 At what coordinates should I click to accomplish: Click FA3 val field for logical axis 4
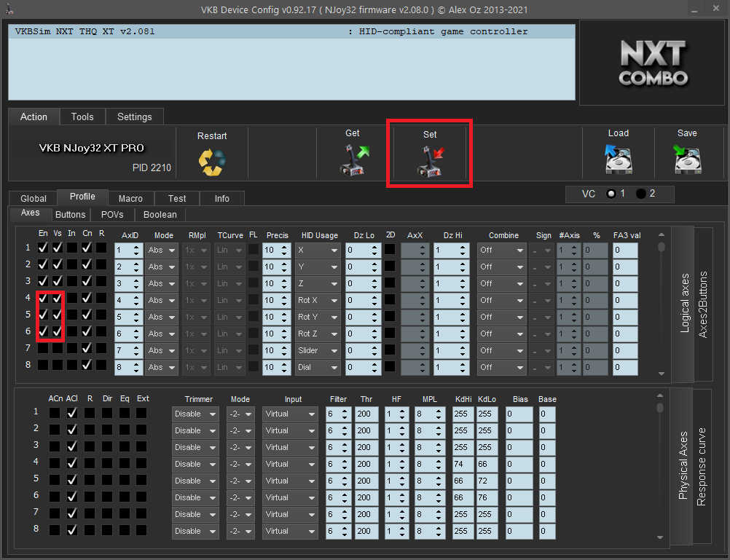(625, 301)
